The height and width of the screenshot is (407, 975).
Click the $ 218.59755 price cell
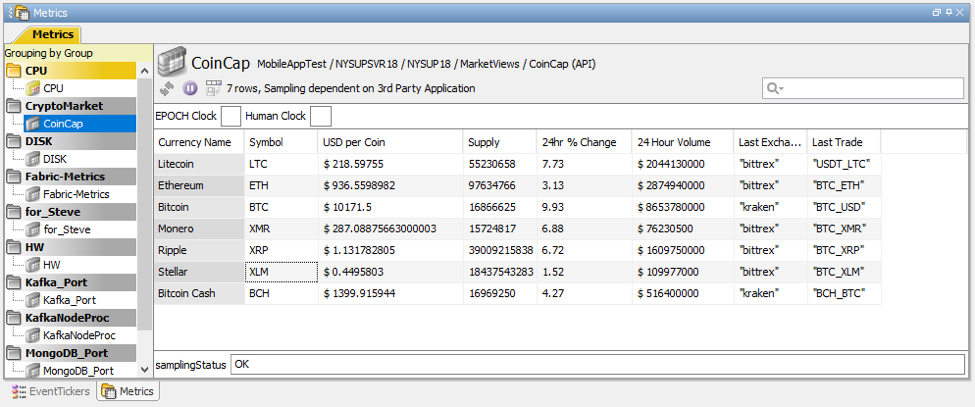[x=390, y=164]
